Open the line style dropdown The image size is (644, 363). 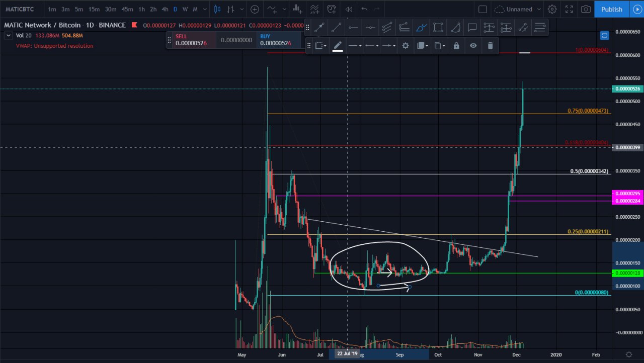[x=355, y=46]
